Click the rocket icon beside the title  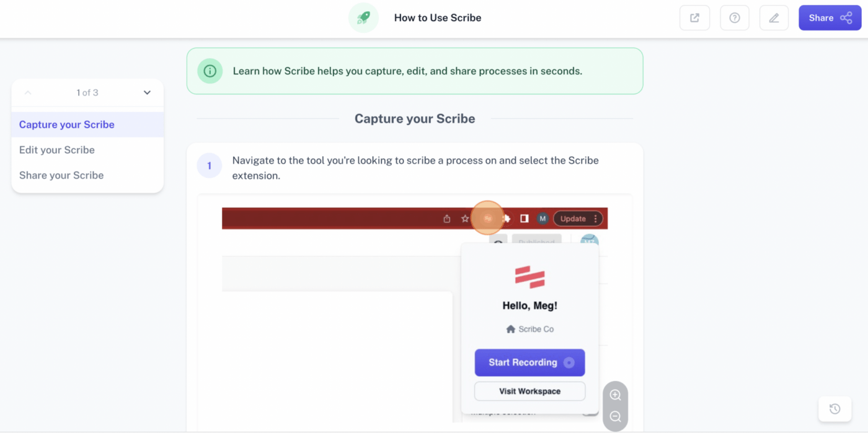tap(363, 18)
